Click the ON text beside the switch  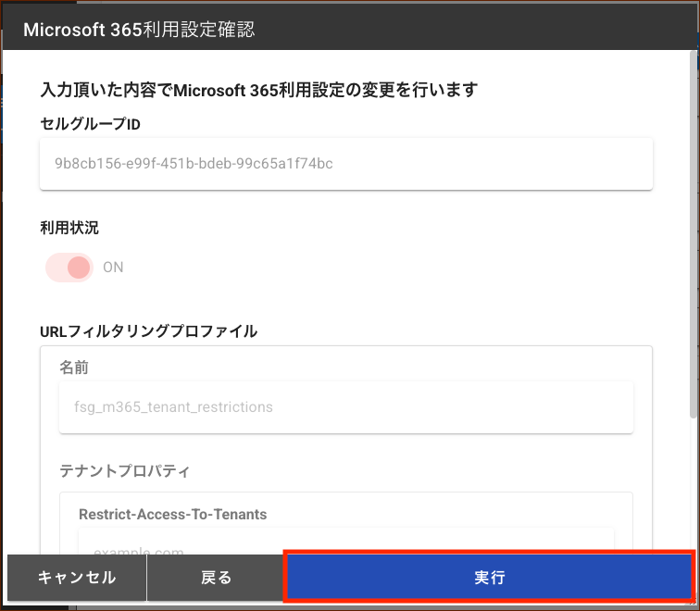[x=113, y=268]
